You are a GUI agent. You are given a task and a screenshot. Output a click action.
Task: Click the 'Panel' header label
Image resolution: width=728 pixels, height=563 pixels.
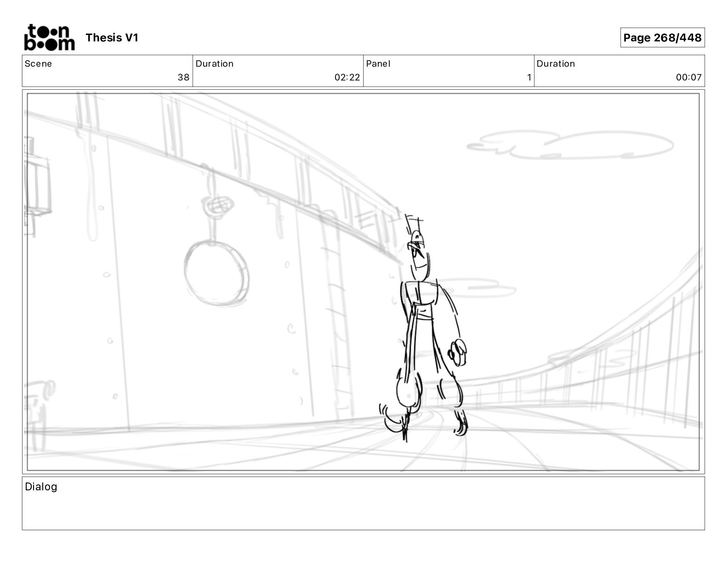click(x=378, y=63)
